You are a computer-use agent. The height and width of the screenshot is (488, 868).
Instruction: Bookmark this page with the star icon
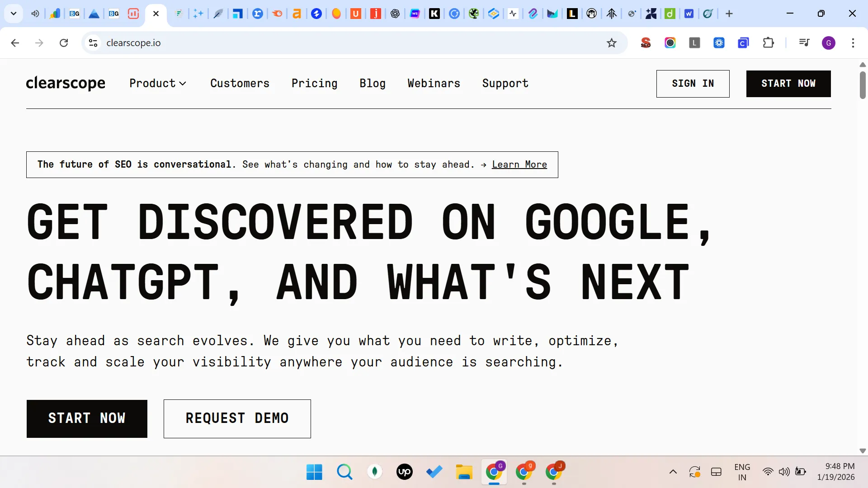[611, 42]
